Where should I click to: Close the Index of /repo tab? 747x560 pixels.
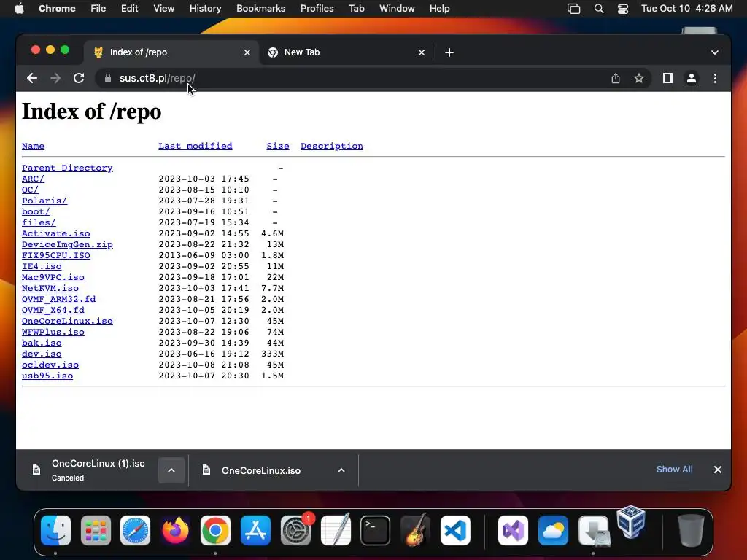(247, 52)
